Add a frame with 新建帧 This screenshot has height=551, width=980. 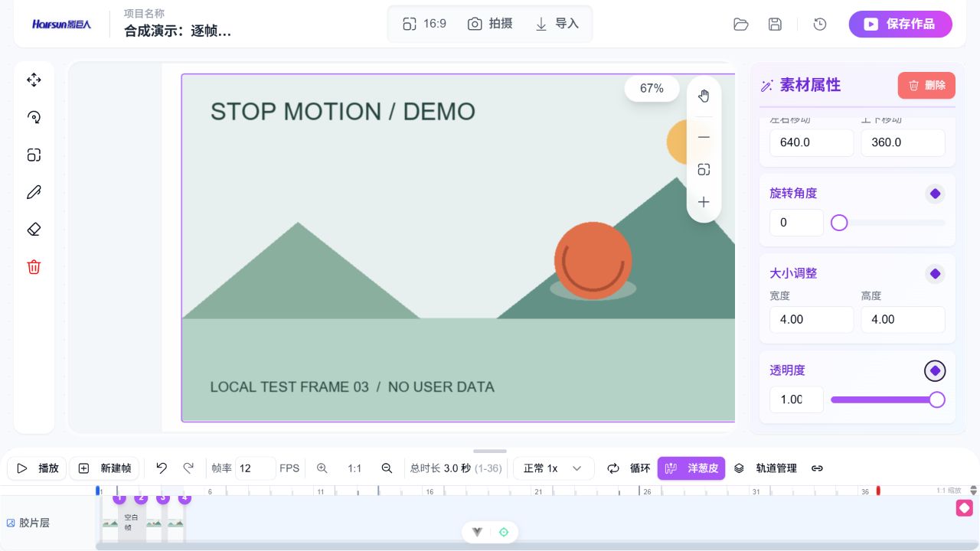coord(106,468)
